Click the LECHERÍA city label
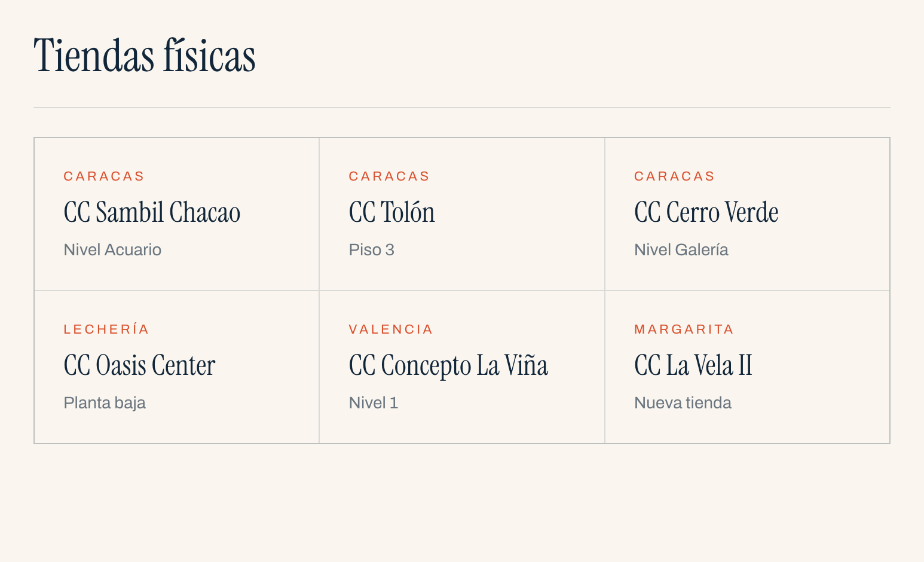This screenshot has width=924, height=562. click(106, 329)
